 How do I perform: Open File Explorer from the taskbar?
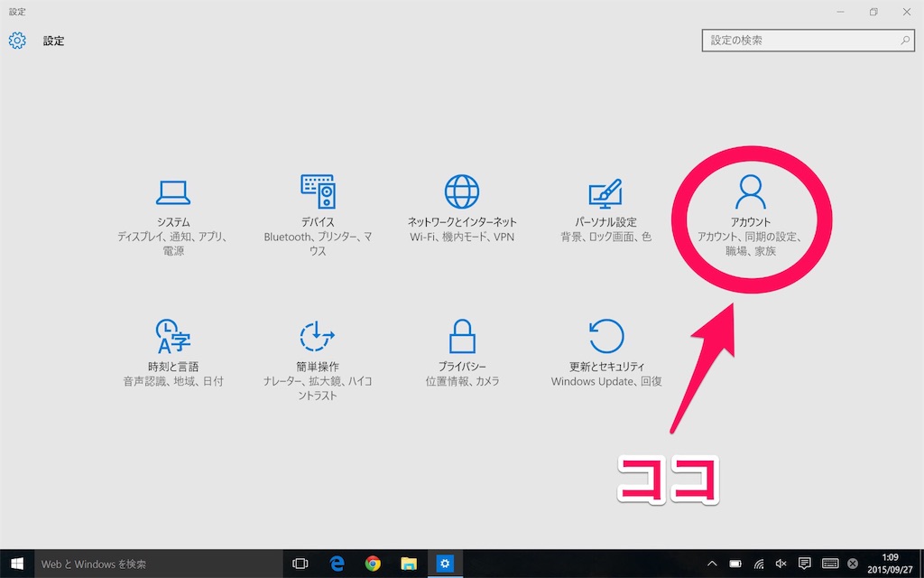409,564
